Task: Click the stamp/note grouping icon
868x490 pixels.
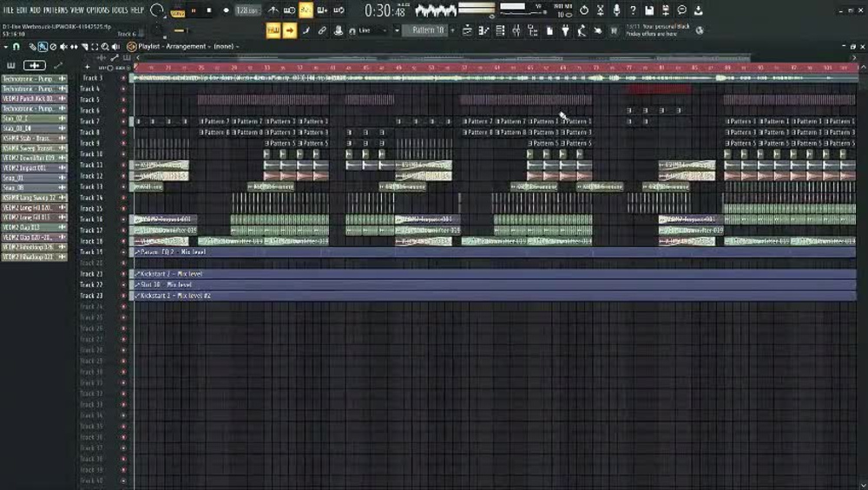Action: 339,30
